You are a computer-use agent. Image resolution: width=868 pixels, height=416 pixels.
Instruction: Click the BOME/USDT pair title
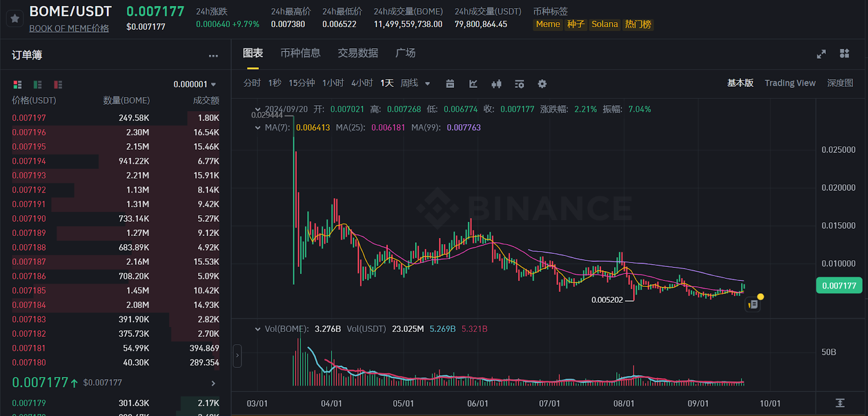click(71, 11)
